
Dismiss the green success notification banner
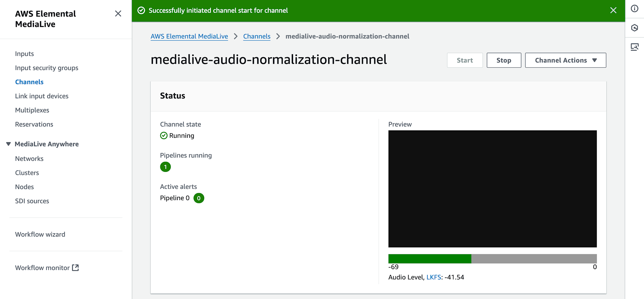point(613,10)
